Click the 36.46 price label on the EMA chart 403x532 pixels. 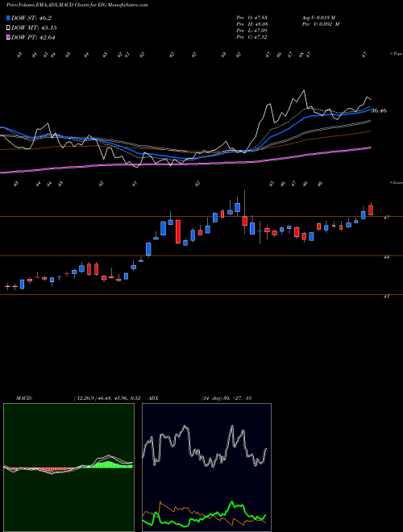click(x=379, y=110)
